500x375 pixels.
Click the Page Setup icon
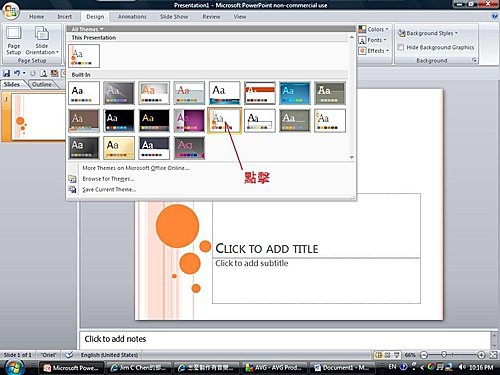[14, 40]
